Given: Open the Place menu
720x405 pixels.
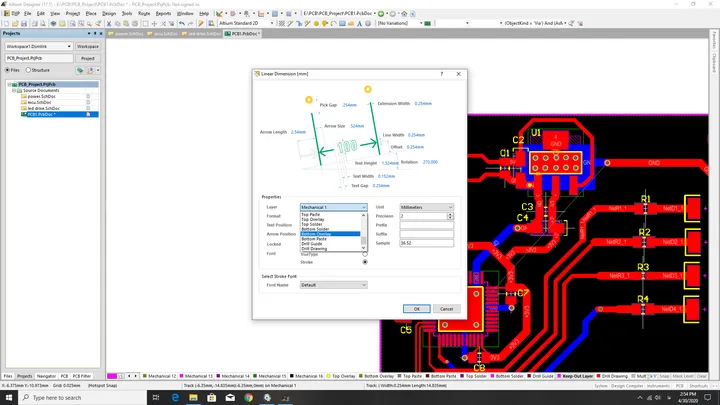Looking at the screenshot, I should (x=91, y=14).
